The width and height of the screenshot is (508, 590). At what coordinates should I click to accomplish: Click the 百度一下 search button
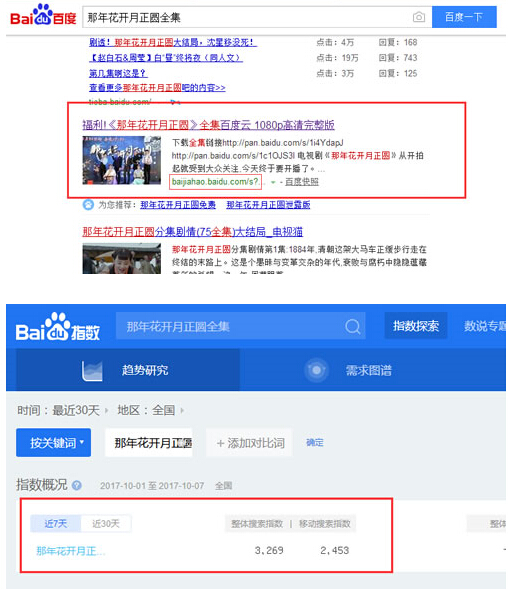click(464, 17)
